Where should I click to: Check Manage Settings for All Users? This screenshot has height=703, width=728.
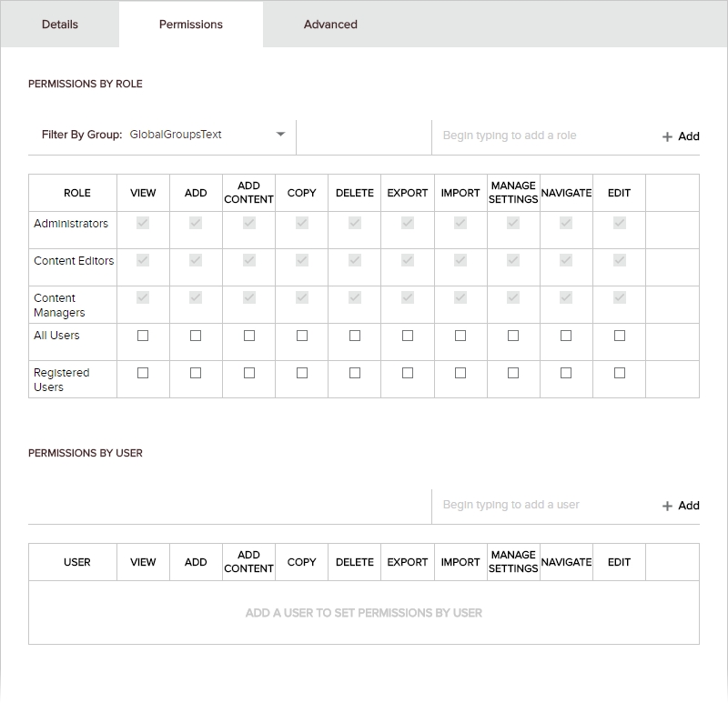click(513, 336)
